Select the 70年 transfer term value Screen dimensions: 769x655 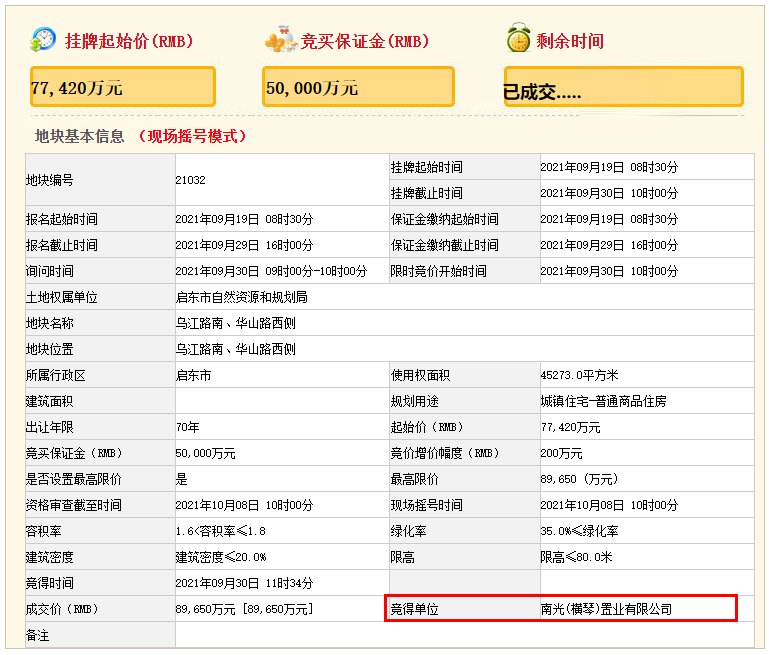tap(187, 427)
